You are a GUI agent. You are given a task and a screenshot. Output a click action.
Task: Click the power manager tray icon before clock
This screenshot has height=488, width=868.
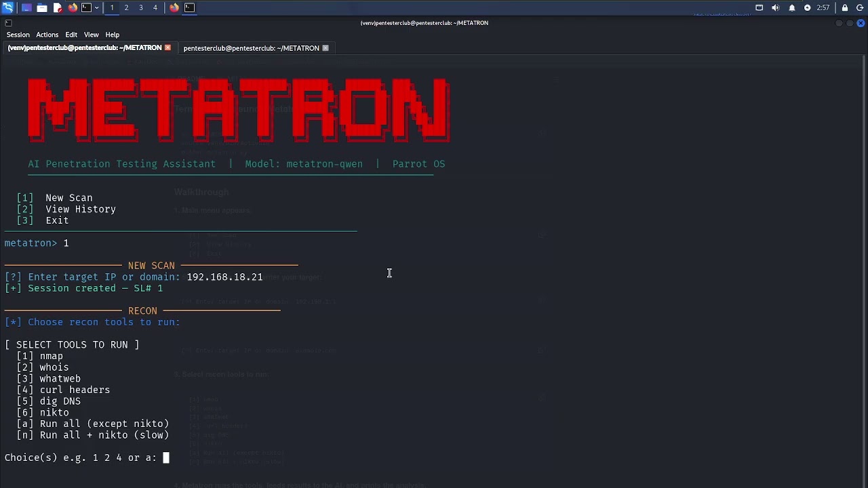click(x=808, y=7)
